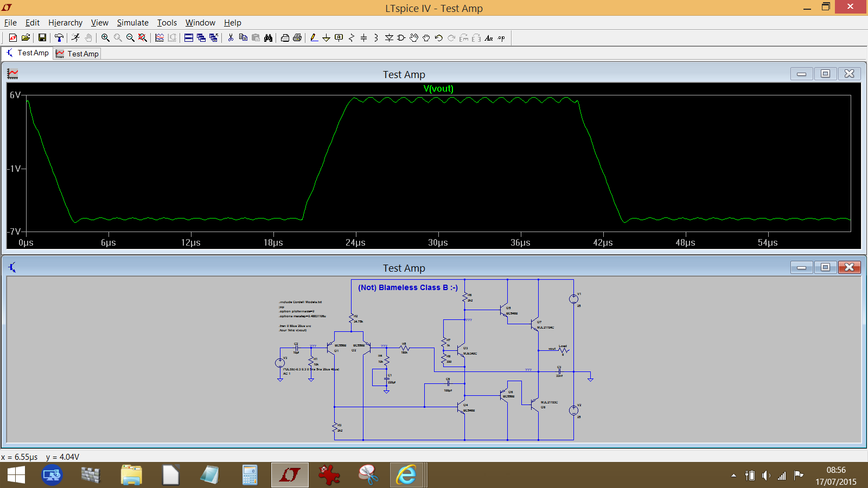The width and height of the screenshot is (868, 488).
Task: Open the Edit menu
Action: pos(33,22)
